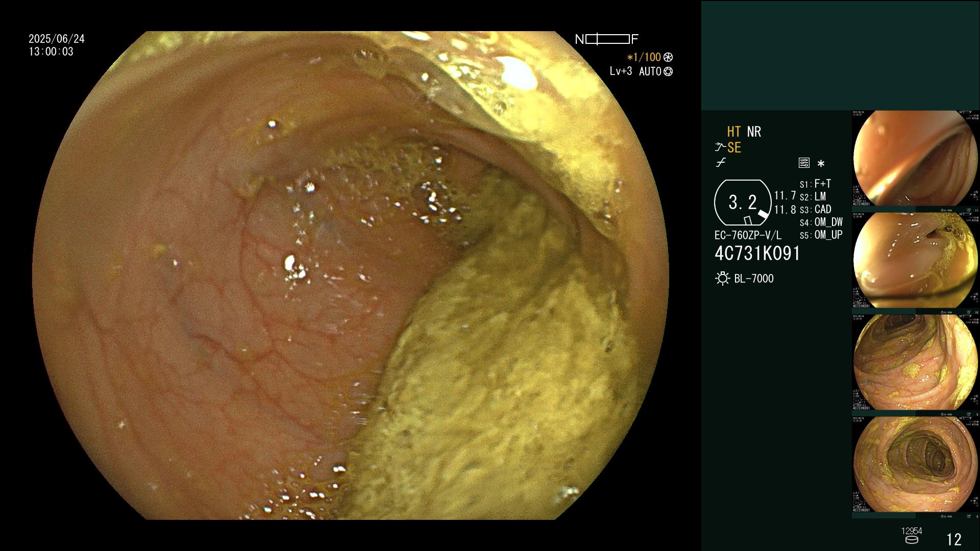Click the scope shape indicator showing 3.2

point(743,203)
